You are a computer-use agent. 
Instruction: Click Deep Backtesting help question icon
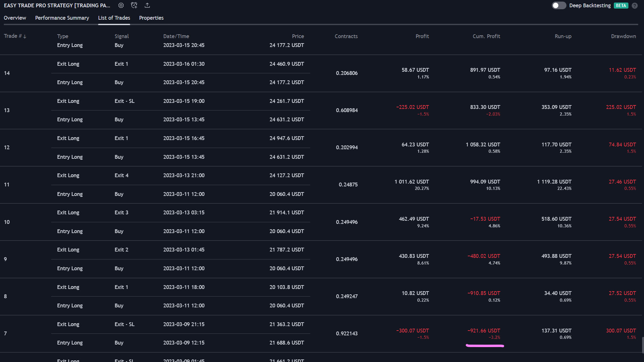[x=634, y=6]
